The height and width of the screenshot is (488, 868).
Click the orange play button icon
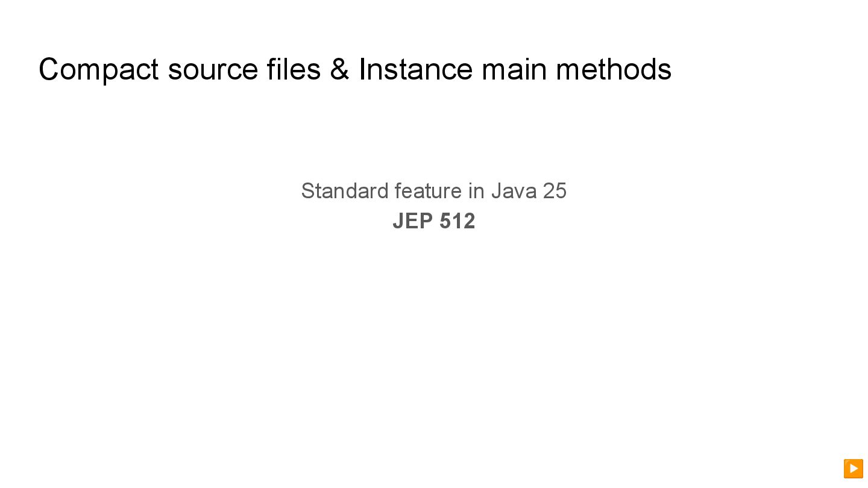pos(853,468)
